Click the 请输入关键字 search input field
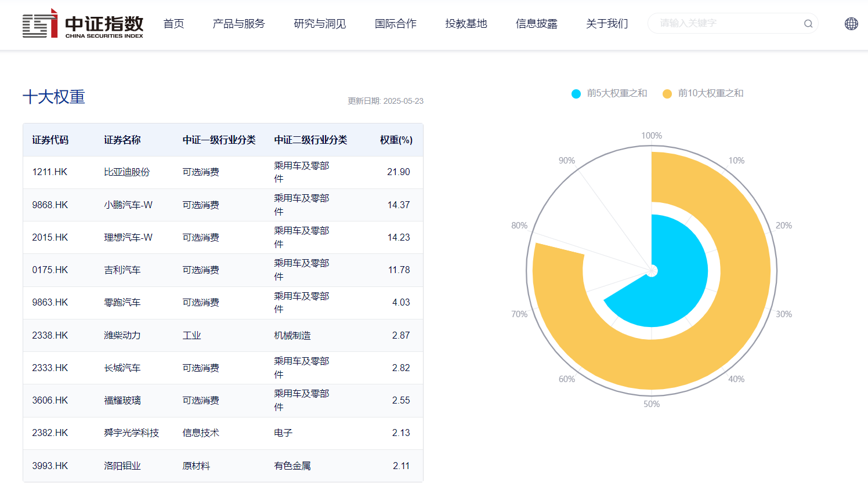The image size is (868, 494). (x=719, y=24)
